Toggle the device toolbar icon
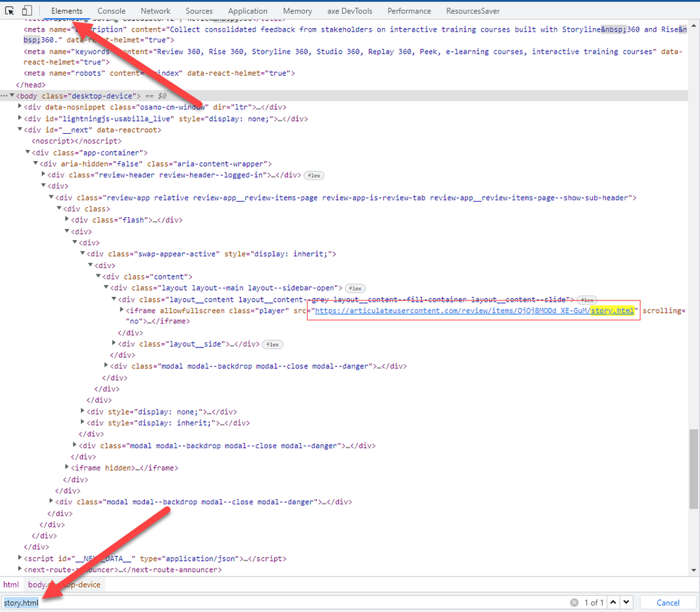 [27, 11]
